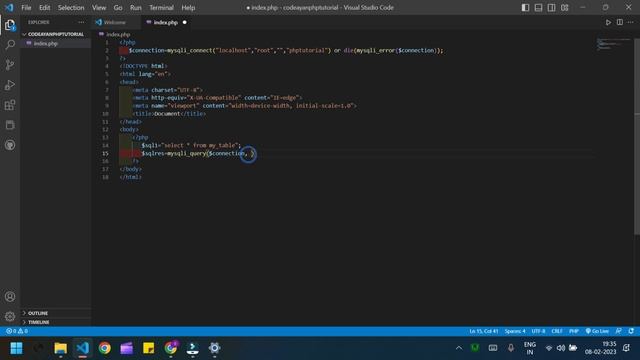Image resolution: width=640 pixels, height=360 pixels.
Task: Expand the Outline section
Action: (x=56, y=313)
